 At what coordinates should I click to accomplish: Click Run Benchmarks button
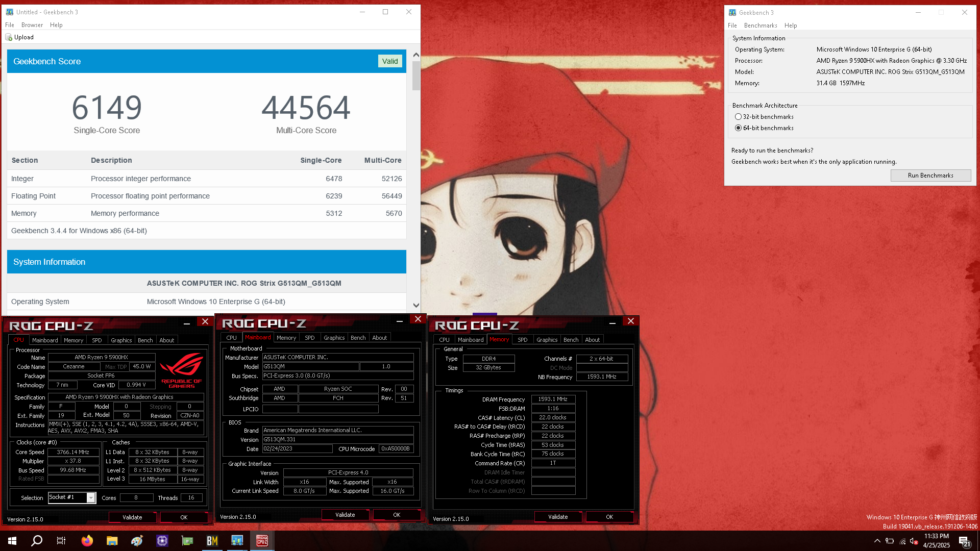coord(930,176)
